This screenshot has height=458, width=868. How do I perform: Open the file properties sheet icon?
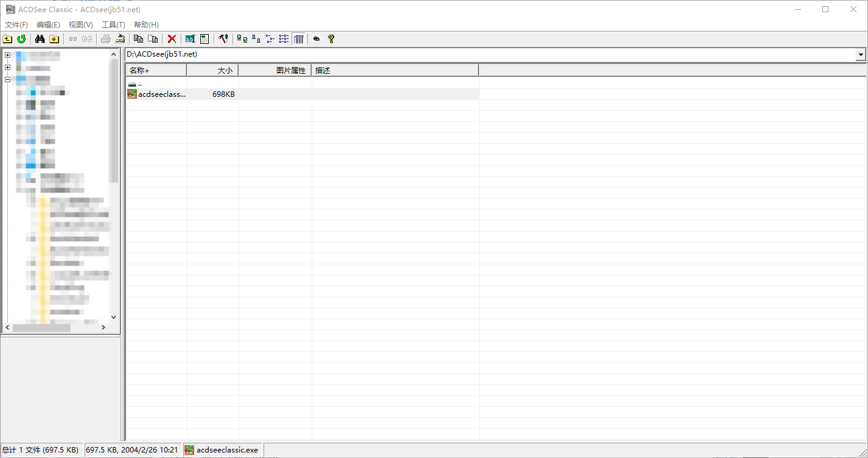click(205, 39)
